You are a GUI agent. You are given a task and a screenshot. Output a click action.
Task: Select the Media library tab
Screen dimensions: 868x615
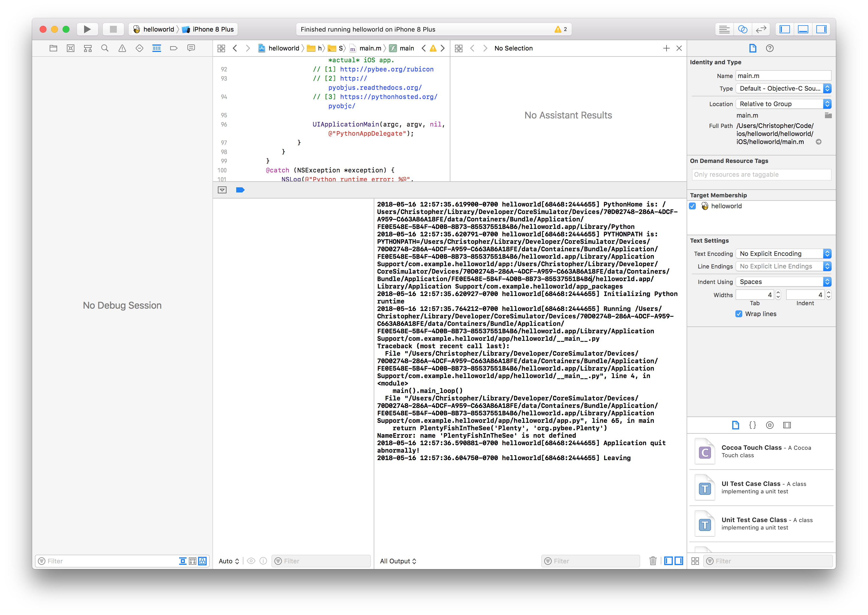tap(786, 425)
